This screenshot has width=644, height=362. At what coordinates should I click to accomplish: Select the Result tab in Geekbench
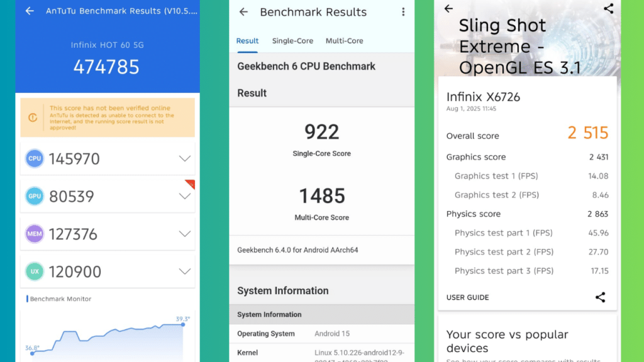[247, 41]
